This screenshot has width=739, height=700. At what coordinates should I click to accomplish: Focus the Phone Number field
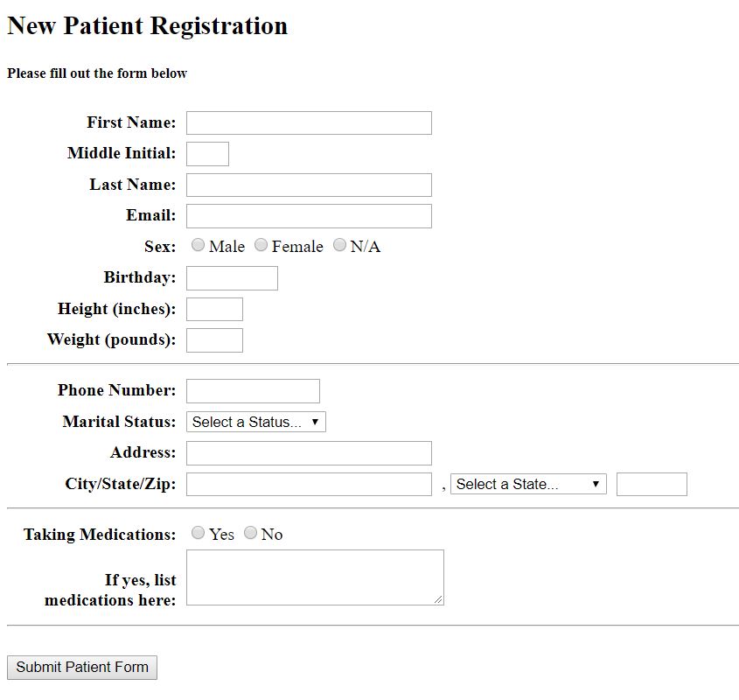tap(253, 391)
